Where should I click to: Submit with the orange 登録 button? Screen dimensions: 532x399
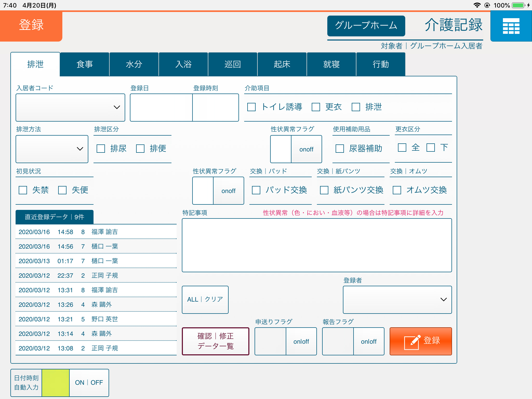click(421, 341)
